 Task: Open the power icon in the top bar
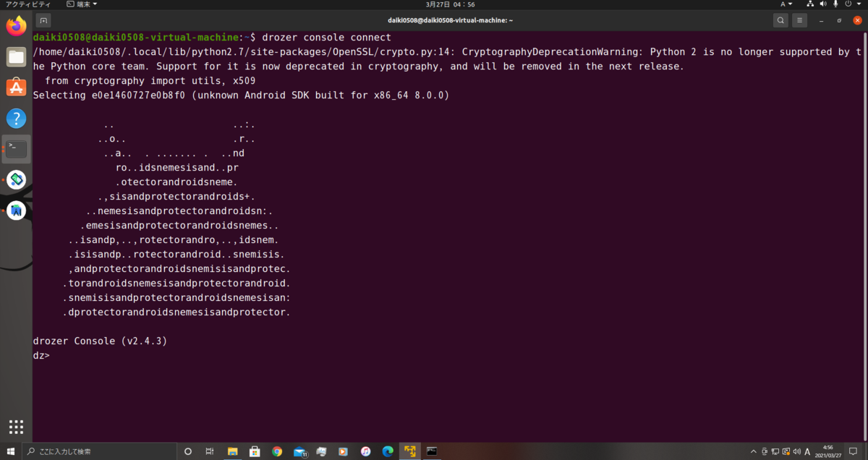click(x=848, y=4)
